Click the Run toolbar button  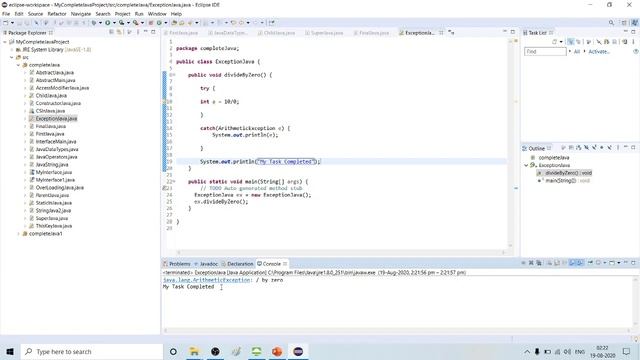point(108,23)
